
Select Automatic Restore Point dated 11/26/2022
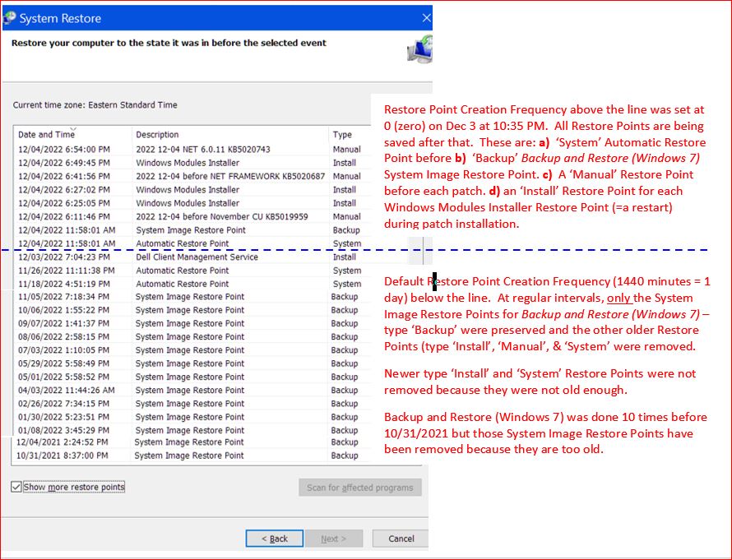coord(182,271)
